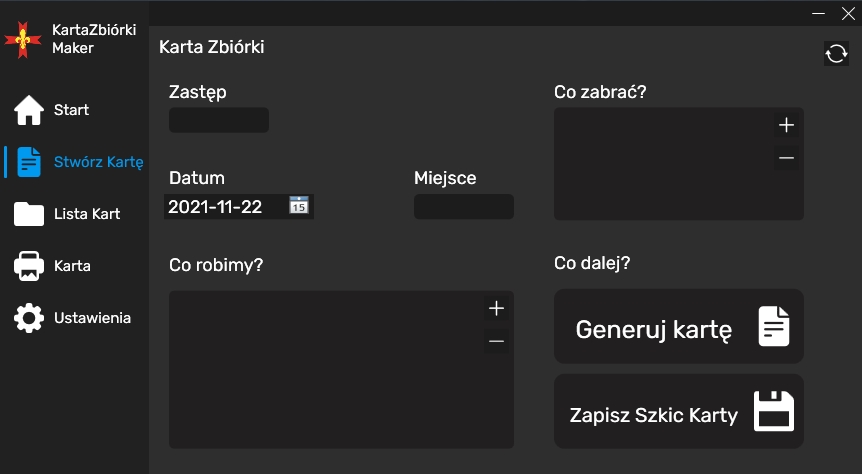Click the KartaZbiórki Maker logo icon
This screenshot has width=862, height=474.
tap(23, 39)
